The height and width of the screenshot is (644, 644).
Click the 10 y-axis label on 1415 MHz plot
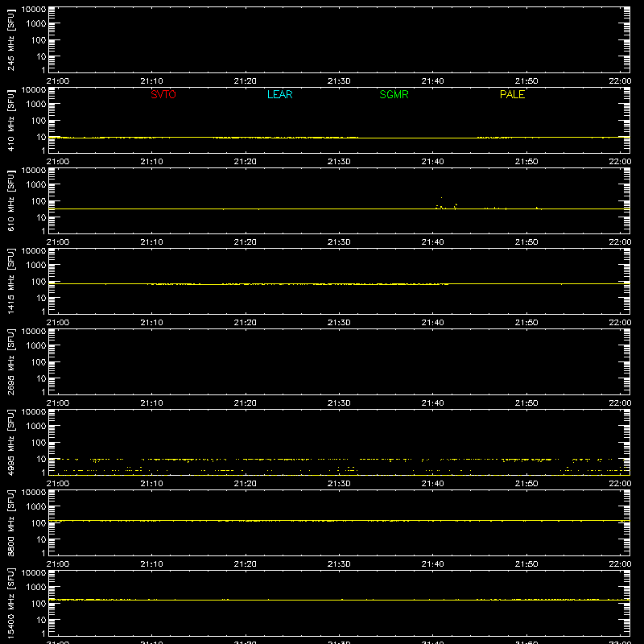click(41, 298)
